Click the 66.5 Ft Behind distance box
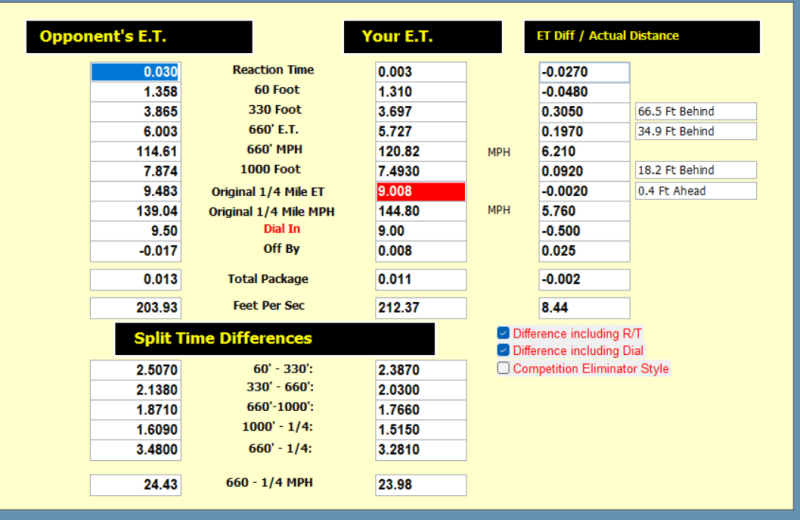800x520 pixels. point(696,111)
